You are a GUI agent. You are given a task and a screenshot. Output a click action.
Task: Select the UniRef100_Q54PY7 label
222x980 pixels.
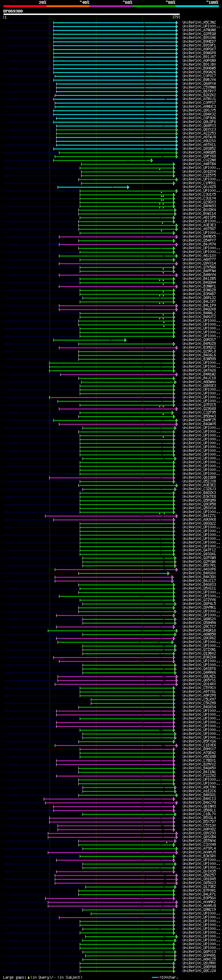click(199, 241)
